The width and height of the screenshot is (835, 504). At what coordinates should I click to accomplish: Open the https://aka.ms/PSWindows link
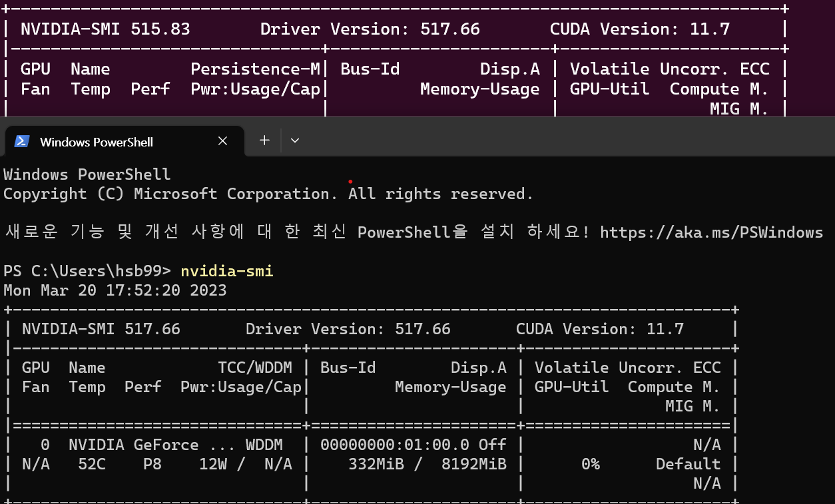pyautogui.click(x=712, y=232)
